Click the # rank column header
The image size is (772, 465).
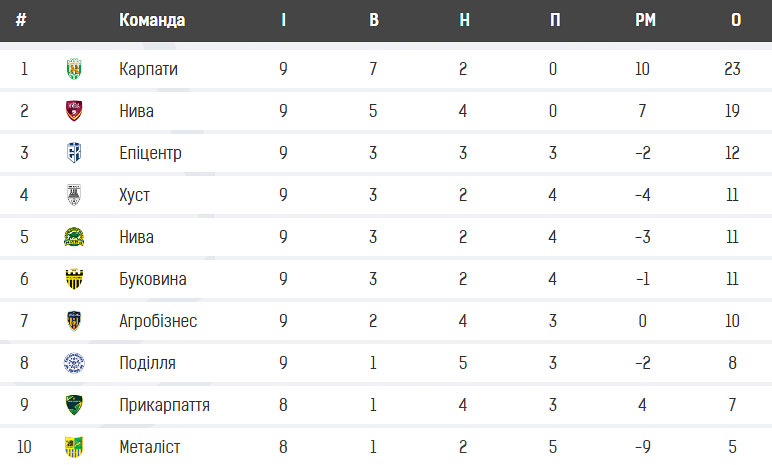coord(21,20)
